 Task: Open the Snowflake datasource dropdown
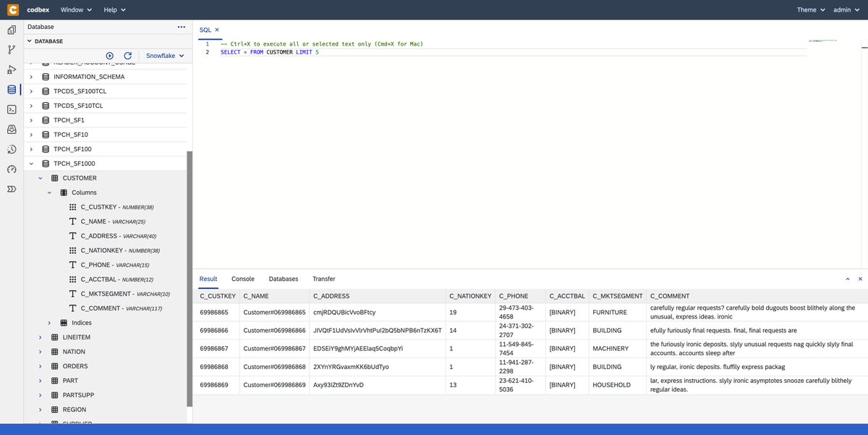[165, 56]
